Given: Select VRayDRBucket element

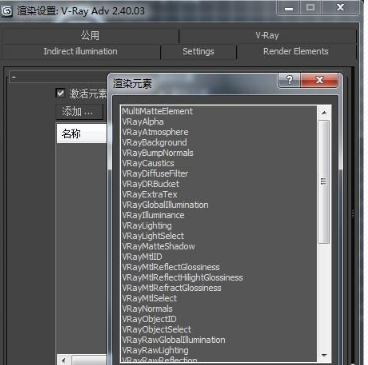Looking at the screenshot, I should (219, 184).
